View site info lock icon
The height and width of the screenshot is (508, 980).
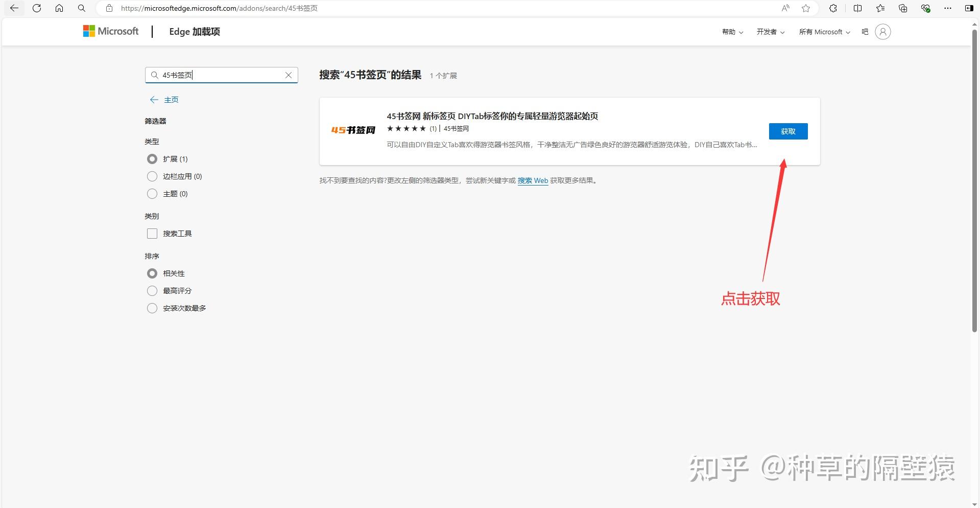click(109, 8)
